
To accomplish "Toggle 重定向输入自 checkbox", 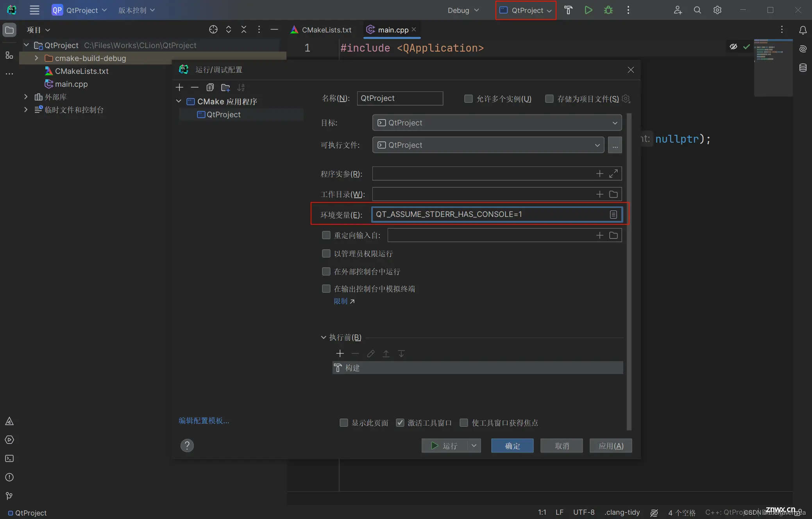I will [326, 235].
